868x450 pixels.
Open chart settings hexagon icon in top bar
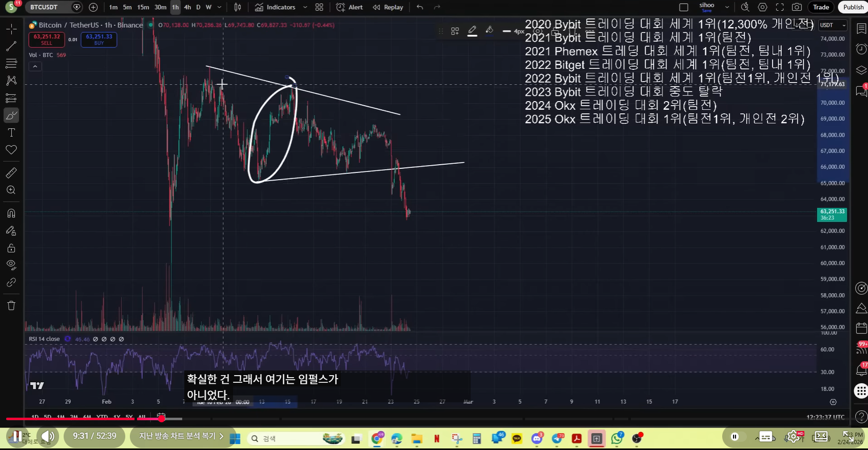click(x=763, y=7)
